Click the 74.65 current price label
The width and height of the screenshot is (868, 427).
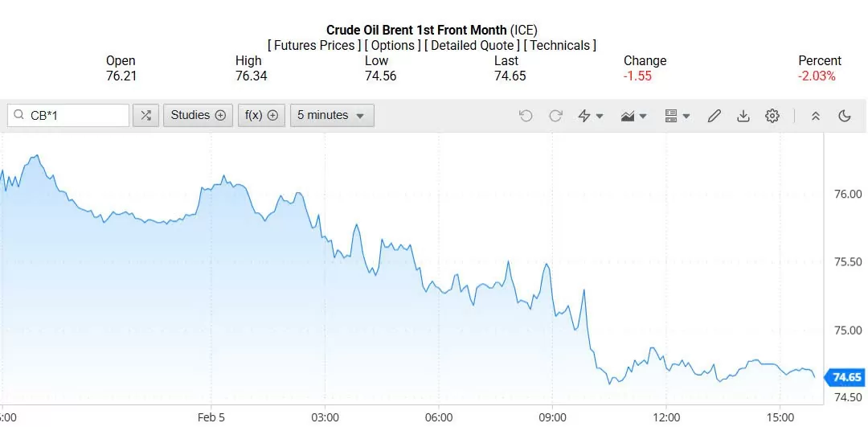(846, 377)
